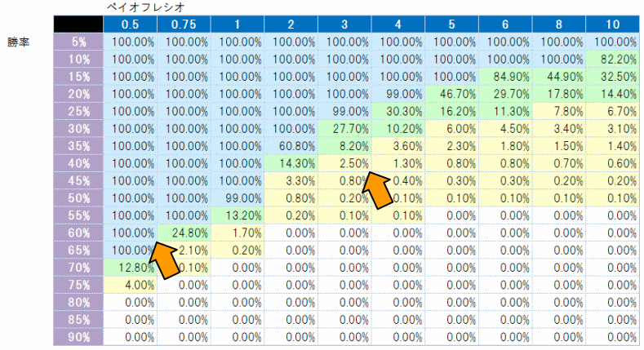The height and width of the screenshot is (350, 644).
Task: Select the 60.80% cell
Action: [x=291, y=145]
